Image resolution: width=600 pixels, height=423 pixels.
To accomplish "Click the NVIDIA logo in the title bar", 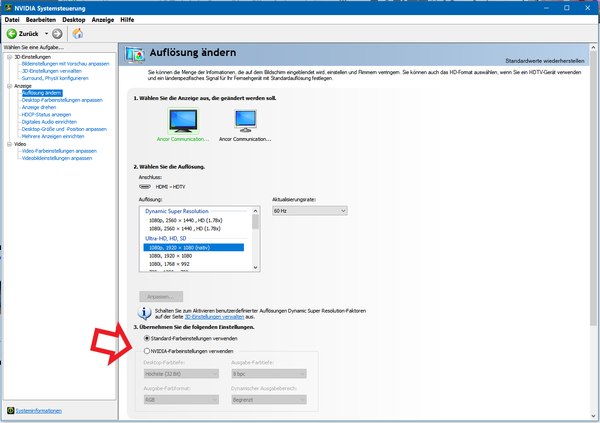I will [7, 6].
